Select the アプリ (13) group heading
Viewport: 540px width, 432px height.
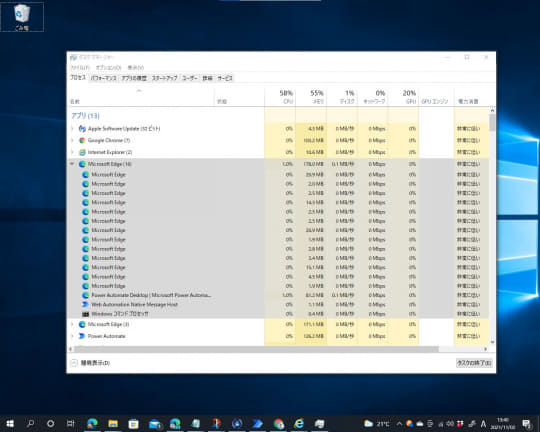(85, 116)
